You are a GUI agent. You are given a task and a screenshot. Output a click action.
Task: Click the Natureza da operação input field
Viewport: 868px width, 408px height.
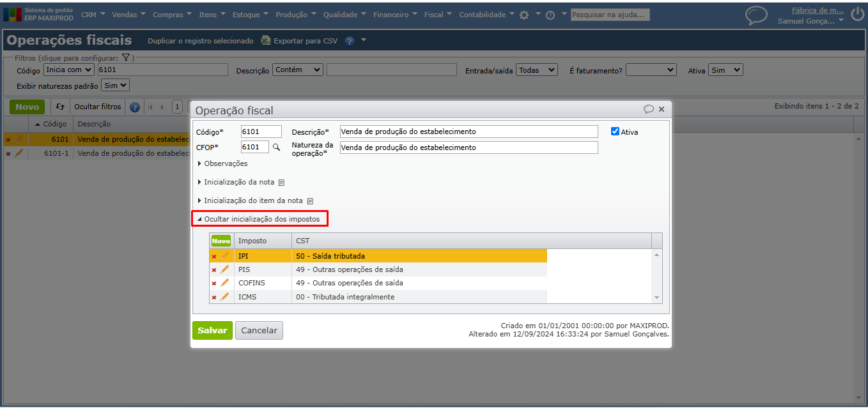point(469,147)
